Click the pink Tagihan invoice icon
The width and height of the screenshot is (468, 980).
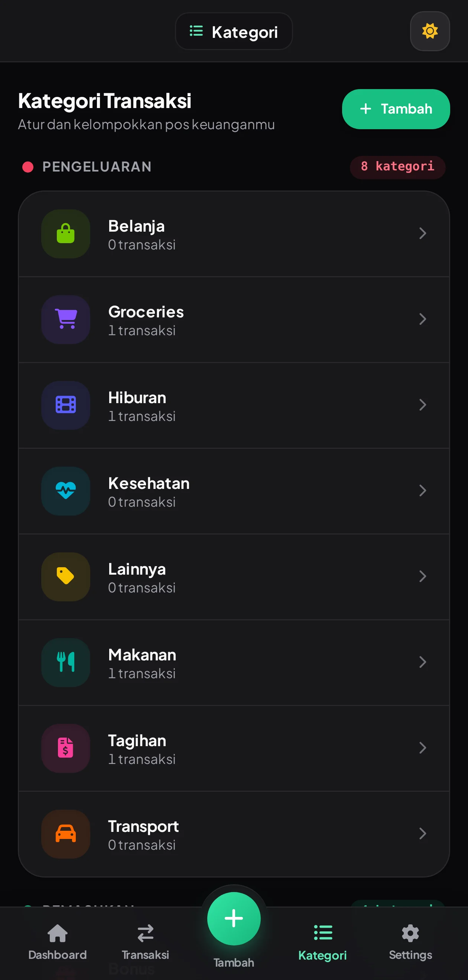click(x=66, y=748)
